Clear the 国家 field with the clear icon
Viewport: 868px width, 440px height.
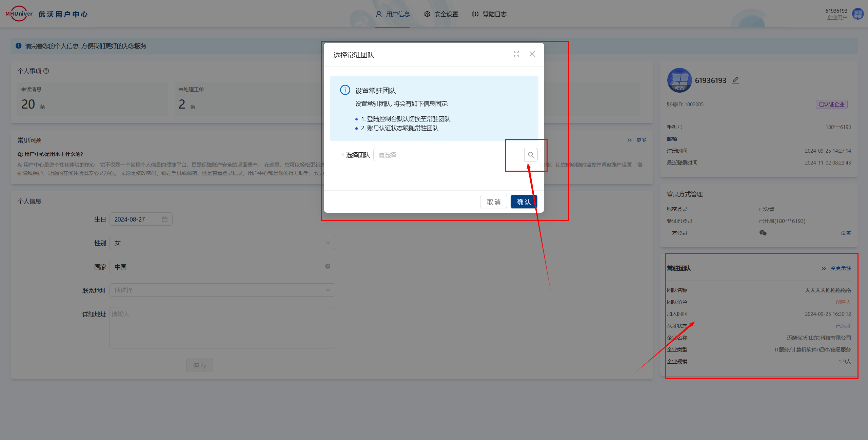328,266
